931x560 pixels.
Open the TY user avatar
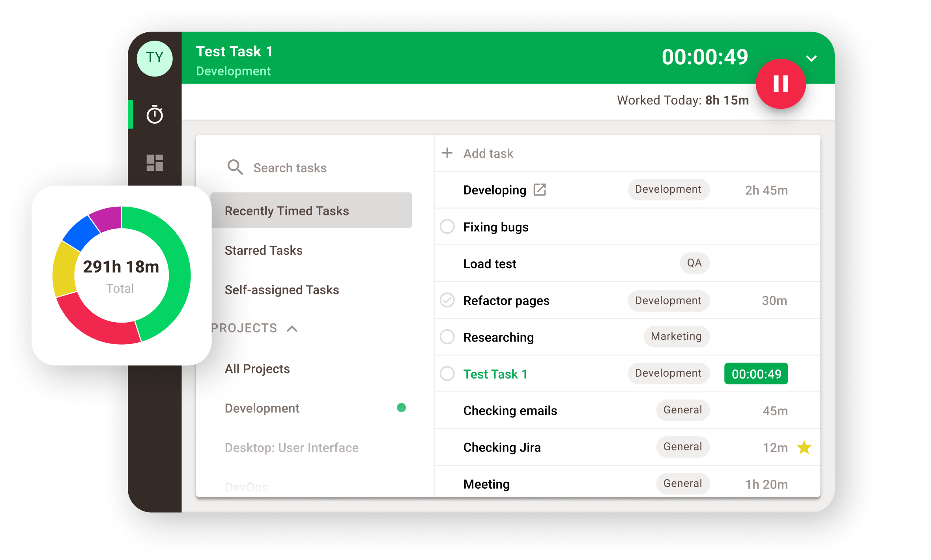pos(155,58)
